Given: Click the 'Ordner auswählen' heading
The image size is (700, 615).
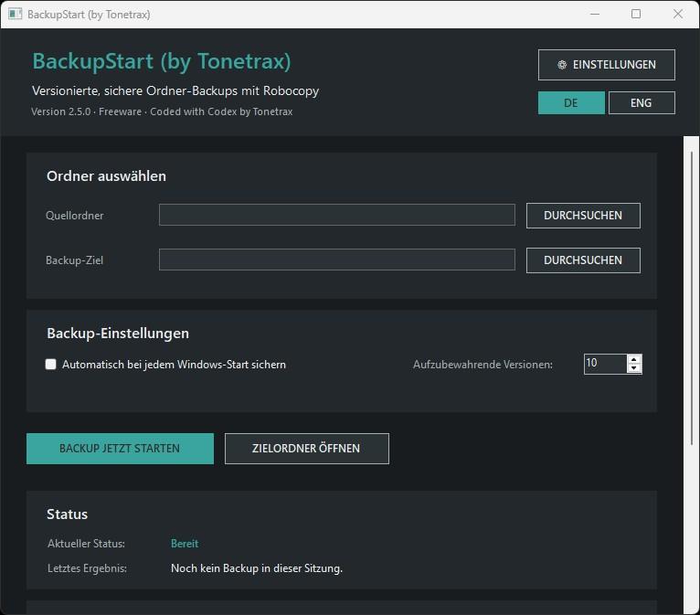Looking at the screenshot, I should click(x=106, y=176).
